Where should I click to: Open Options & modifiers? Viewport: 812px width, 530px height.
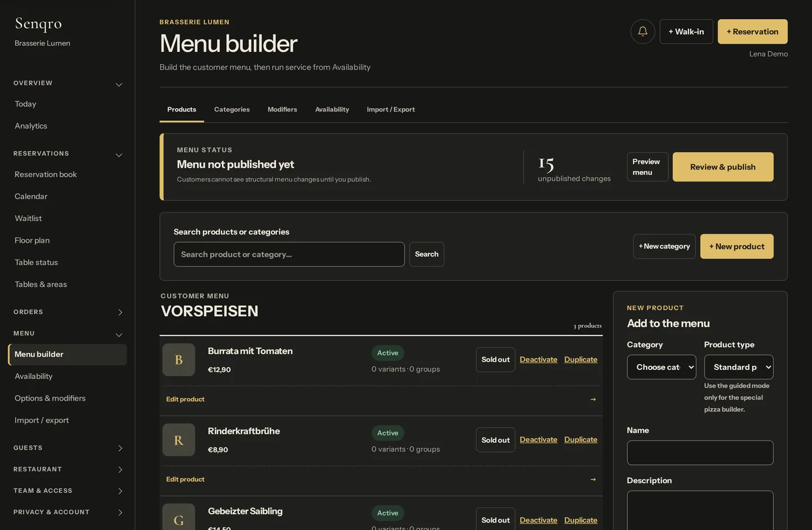68,399
